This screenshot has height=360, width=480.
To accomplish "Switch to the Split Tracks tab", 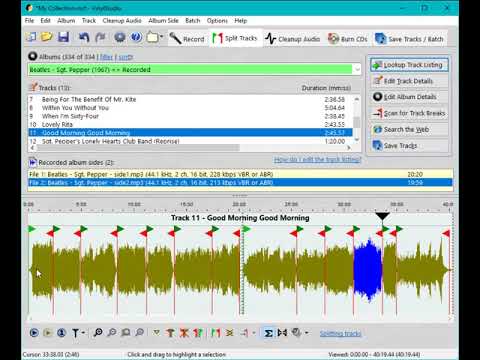I will pos(235,38).
